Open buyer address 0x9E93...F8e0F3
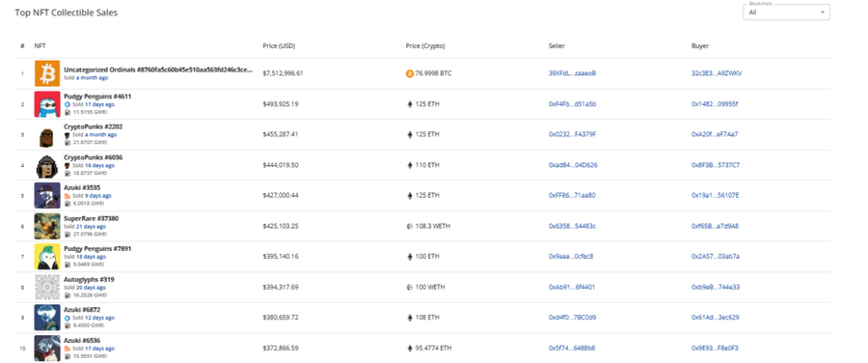 (715, 349)
